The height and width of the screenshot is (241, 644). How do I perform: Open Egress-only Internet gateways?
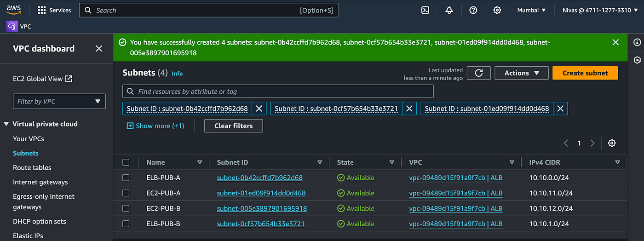(x=44, y=202)
